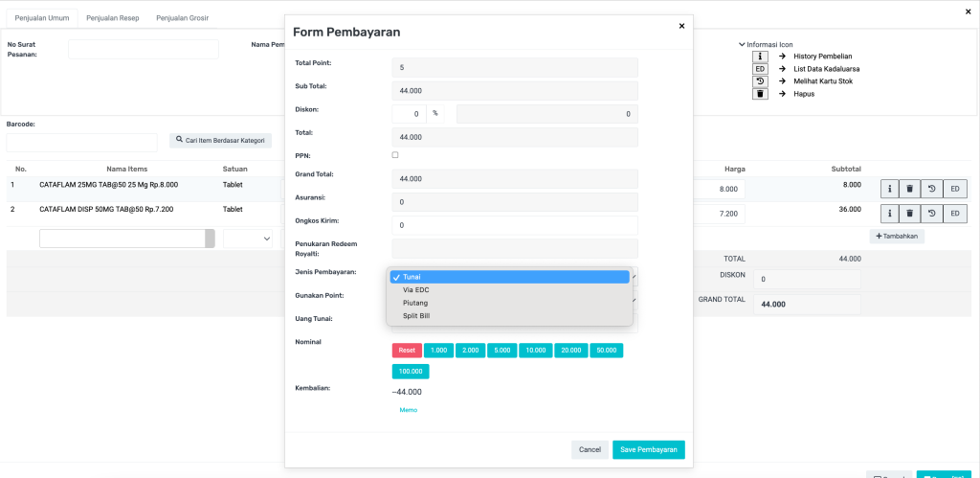Open stock card history for CATAFLAM DISP 50MG
Screen dimensions: 980x478
point(931,214)
